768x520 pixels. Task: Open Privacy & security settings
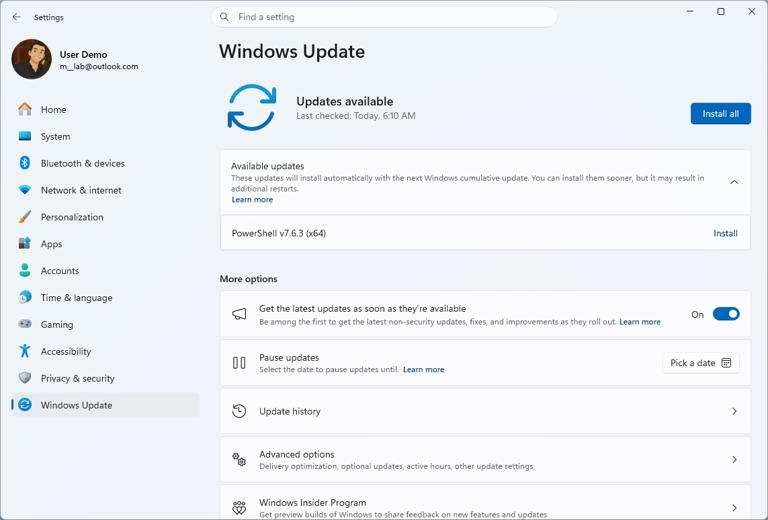pos(105,378)
